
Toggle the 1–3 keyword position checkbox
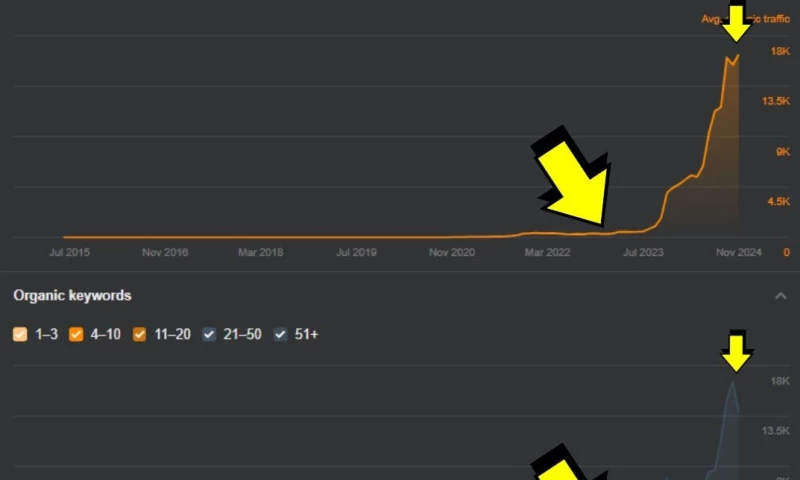click(20, 334)
